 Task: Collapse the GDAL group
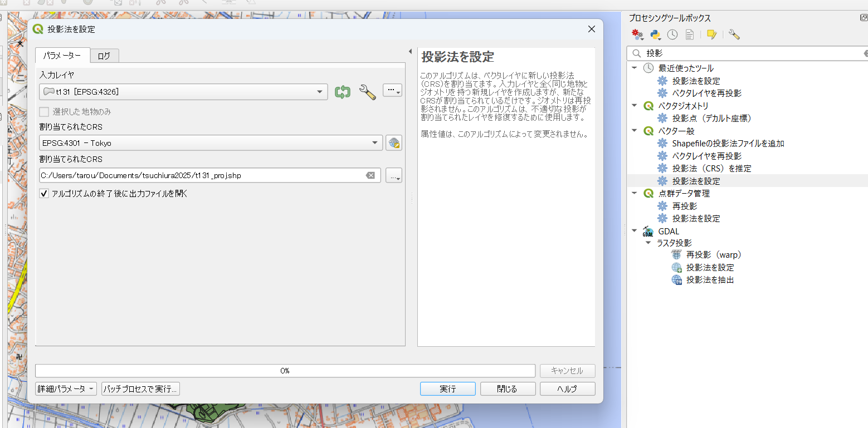click(634, 231)
